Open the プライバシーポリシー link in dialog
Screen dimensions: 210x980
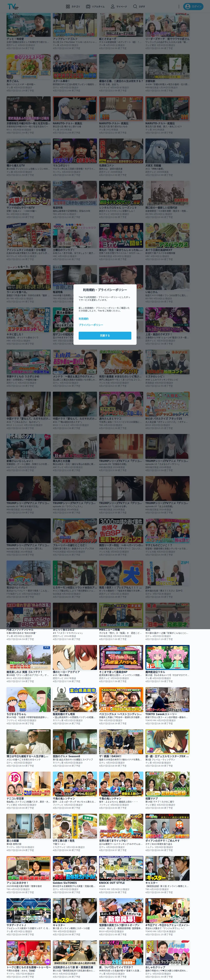pos(91,325)
